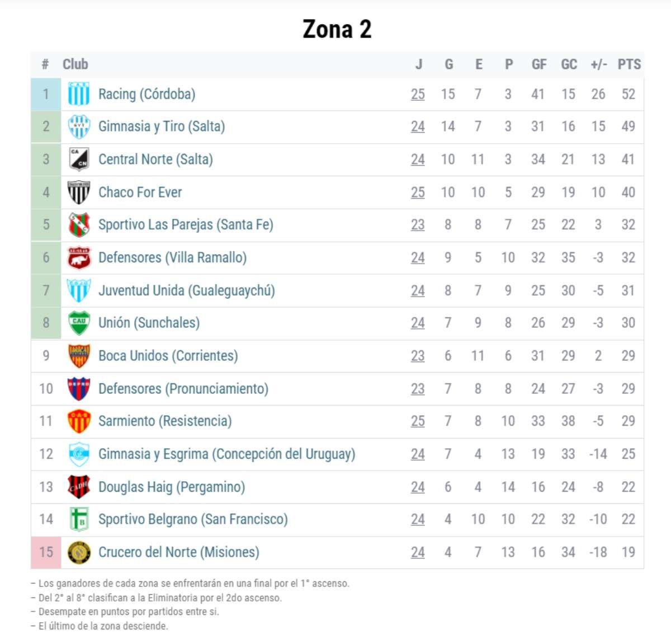Open Sarmiento (Resistencia) club link
Image resolution: width=671 pixels, height=644 pixels.
165,421
